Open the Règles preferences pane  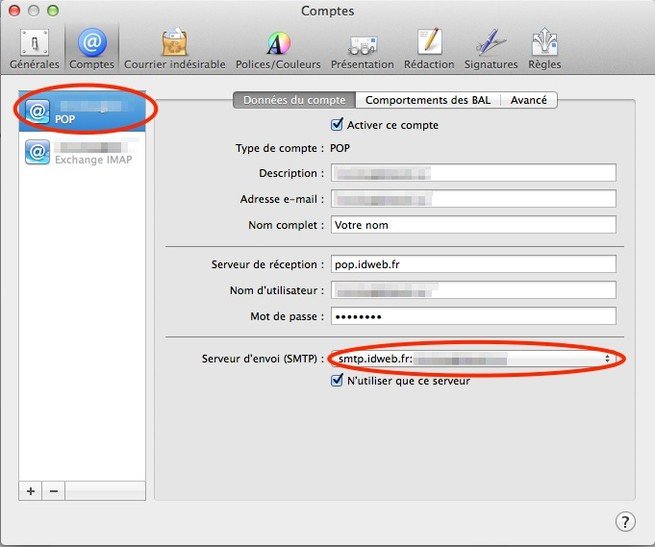[544, 48]
